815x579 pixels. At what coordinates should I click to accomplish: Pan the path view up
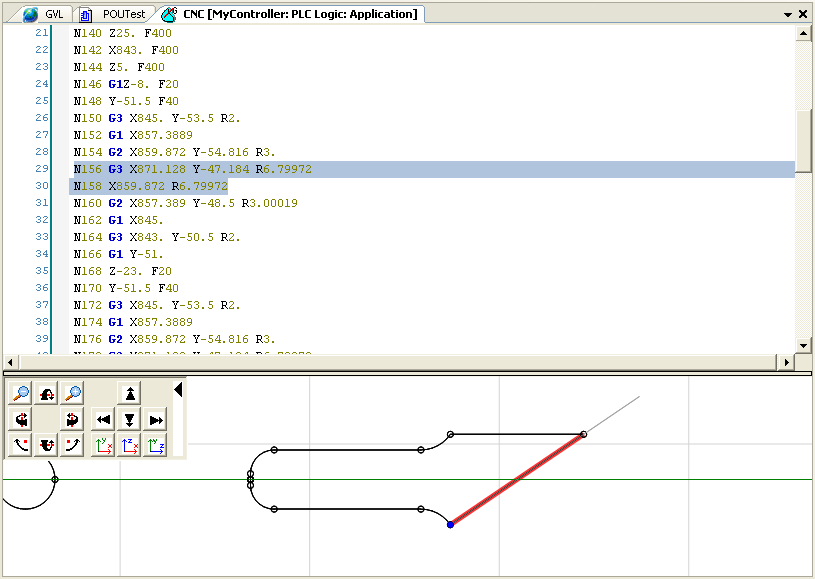point(130,393)
